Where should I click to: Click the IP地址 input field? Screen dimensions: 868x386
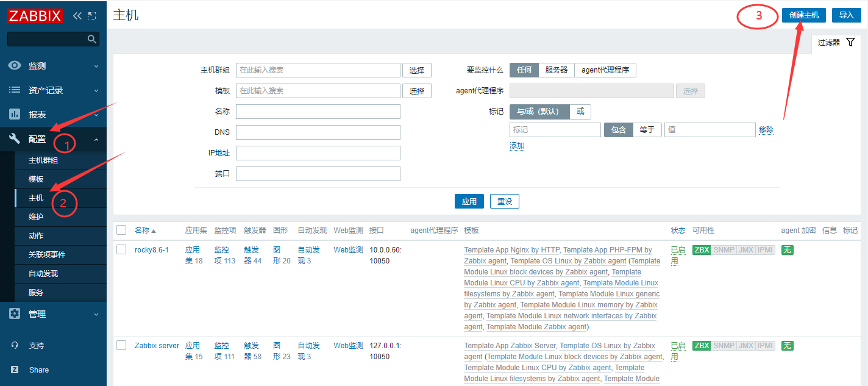[318, 153]
